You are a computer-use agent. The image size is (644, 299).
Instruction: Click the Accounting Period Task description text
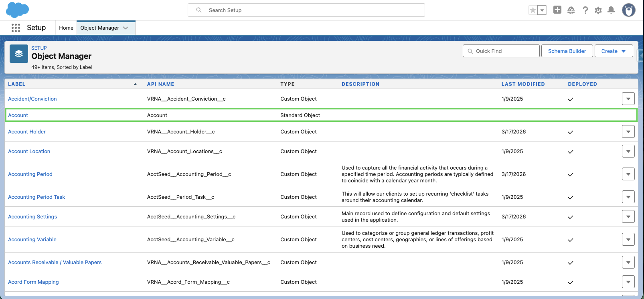coord(415,197)
